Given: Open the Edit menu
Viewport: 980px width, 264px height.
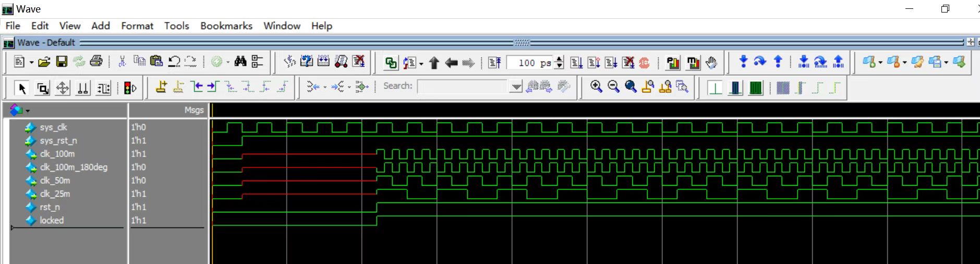Looking at the screenshot, I should [40, 26].
